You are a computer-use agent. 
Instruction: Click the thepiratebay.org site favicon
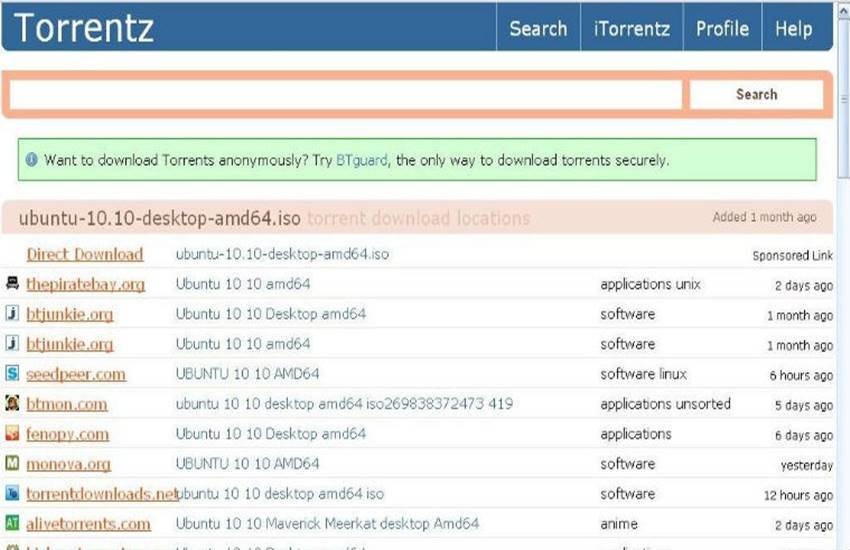coord(12,284)
